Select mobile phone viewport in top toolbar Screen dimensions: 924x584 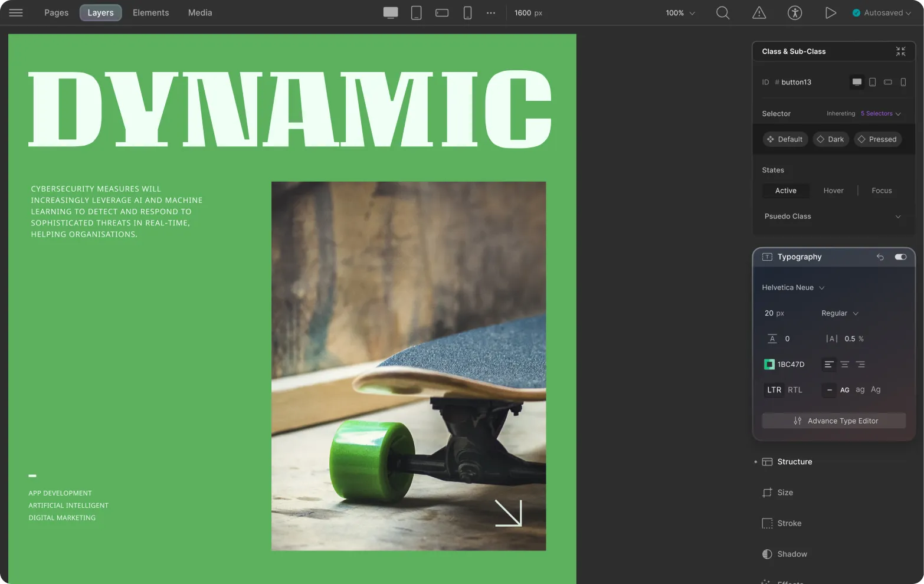[x=467, y=12]
